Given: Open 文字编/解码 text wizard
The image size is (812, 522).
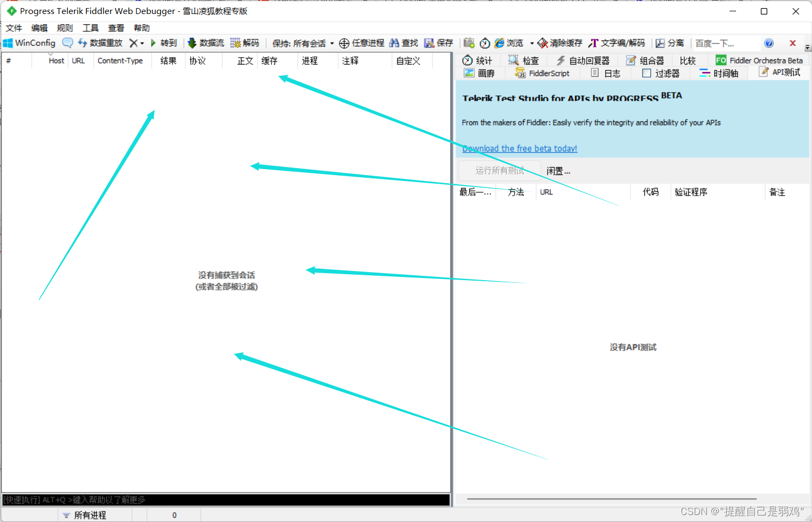Looking at the screenshot, I should pyautogui.click(x=617, y=43).
